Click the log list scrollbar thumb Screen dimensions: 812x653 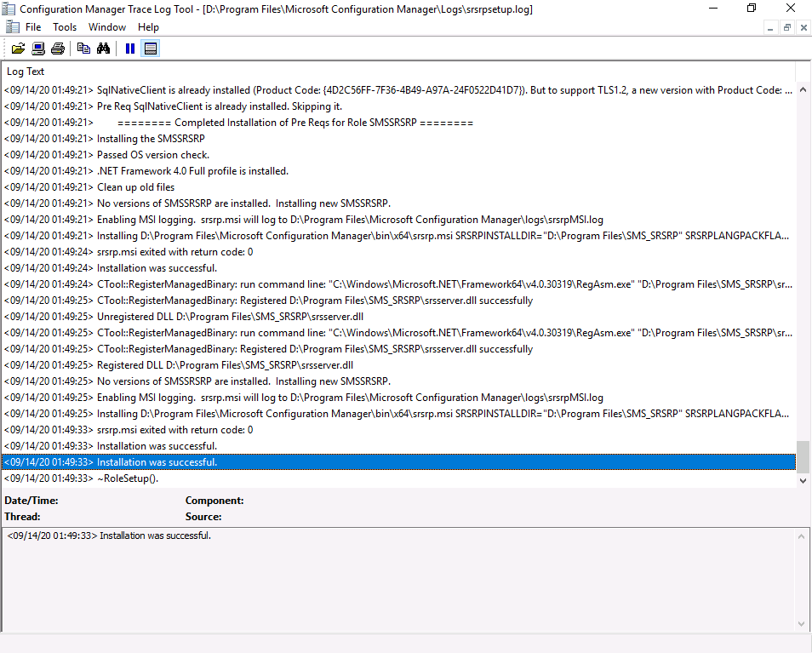(x=803, y=456)
